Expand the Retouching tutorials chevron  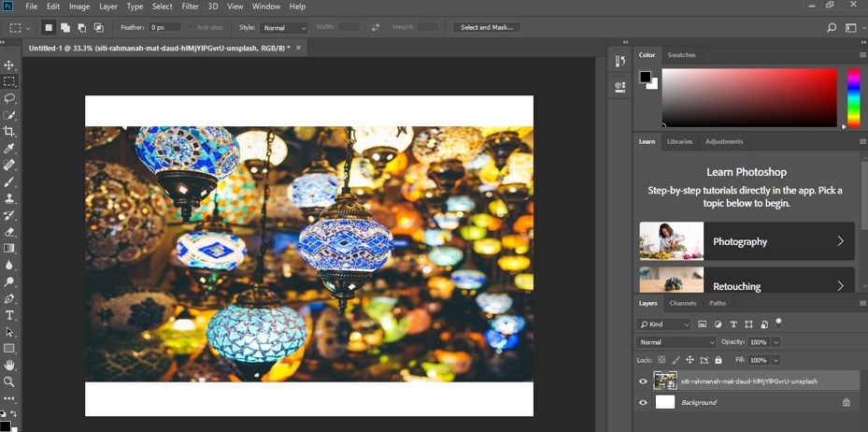[x=840, y=286]
